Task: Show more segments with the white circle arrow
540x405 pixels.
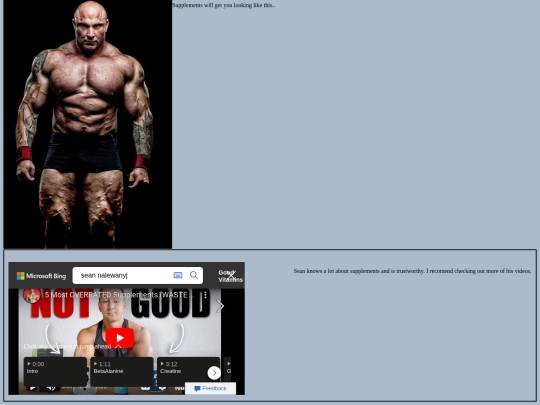Action: tap(214, 373)
